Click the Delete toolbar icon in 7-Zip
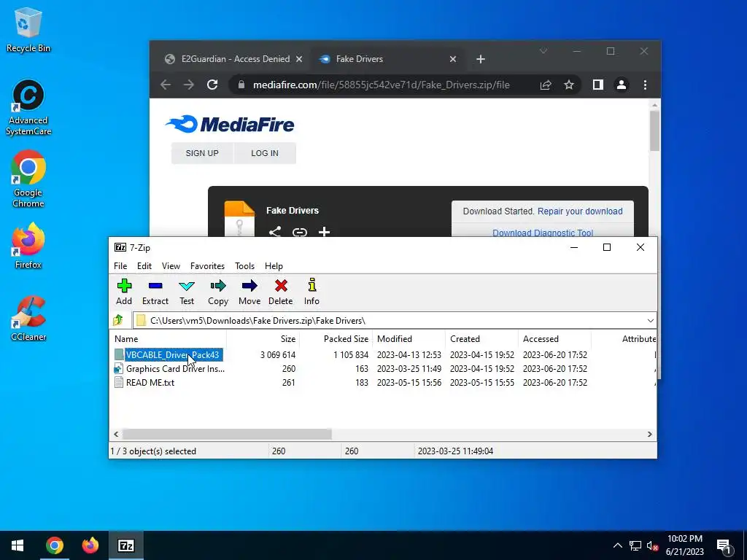The image size is (747, 560). (x=281, y=292)
